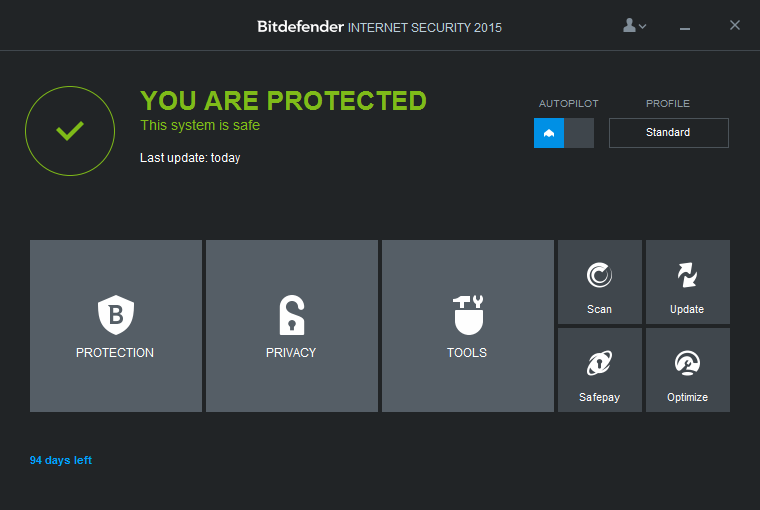Open the Standard profile selector
This screenshot has height=510, width=760.
(x=668, y=133)
